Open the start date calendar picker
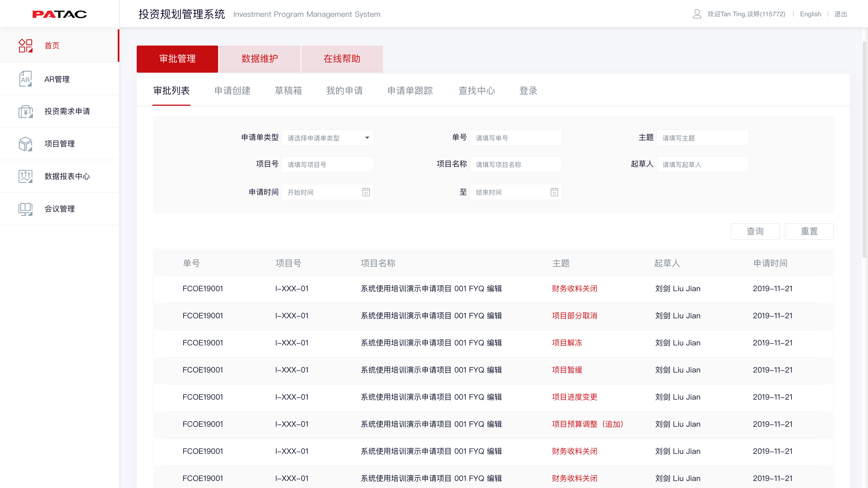The width and height of the screenshot is (868, 488). [366, 192]
